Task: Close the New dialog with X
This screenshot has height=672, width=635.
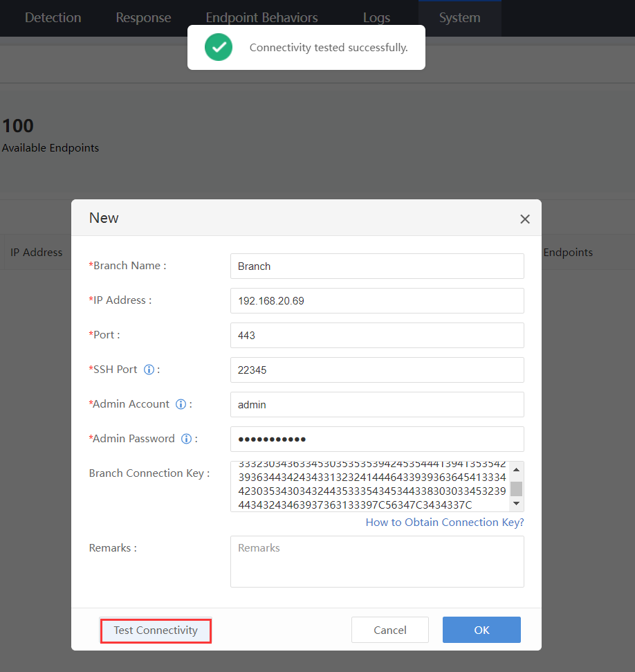Action: tap(525, 219)
